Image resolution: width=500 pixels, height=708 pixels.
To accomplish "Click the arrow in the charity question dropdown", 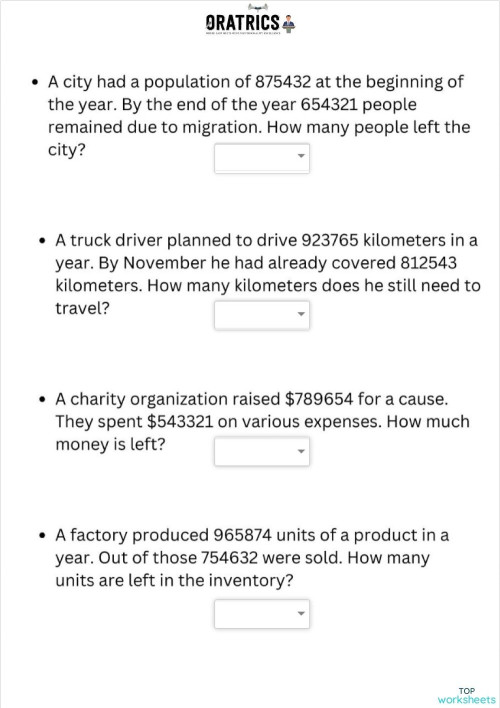I will tap(301, 451).
